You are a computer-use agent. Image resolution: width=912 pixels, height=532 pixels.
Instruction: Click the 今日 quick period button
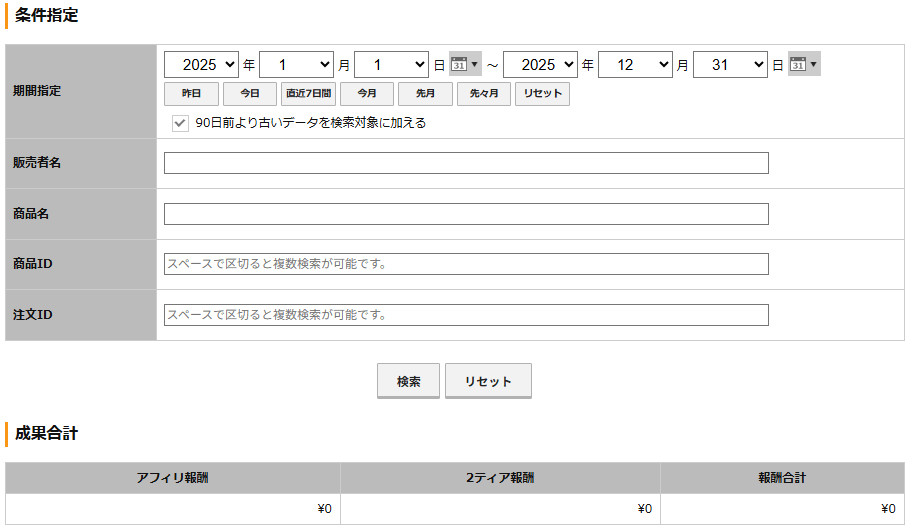[250, 94]
